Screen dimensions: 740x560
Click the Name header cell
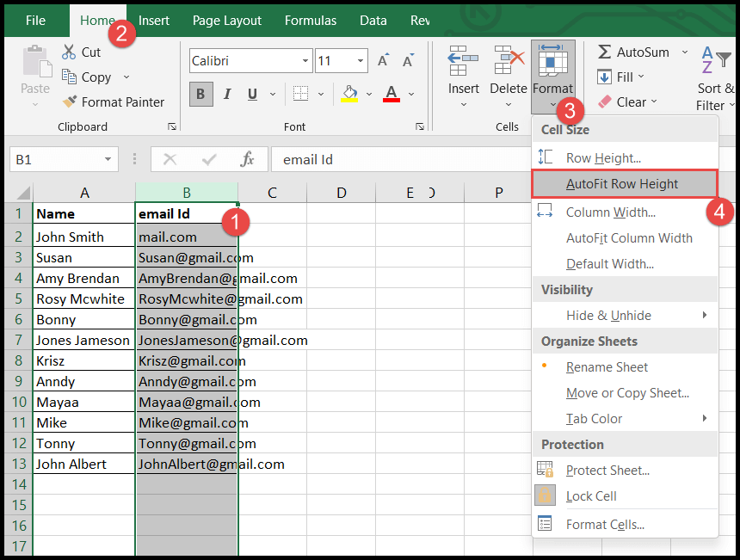84,213
